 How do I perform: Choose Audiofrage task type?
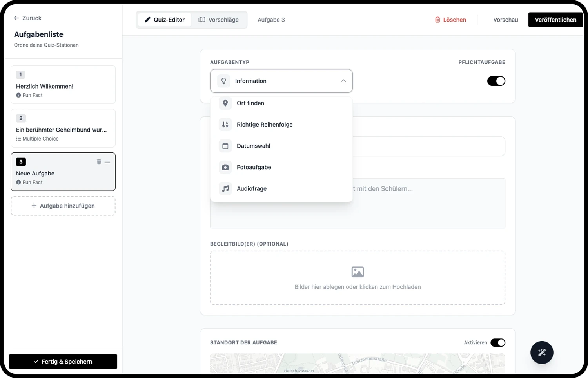tap(281, 188)
